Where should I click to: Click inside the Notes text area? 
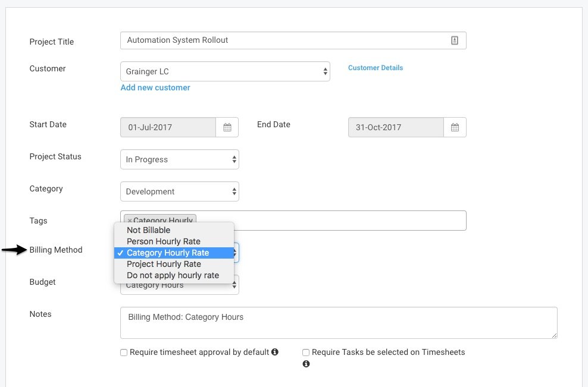[x=338, y=323]
